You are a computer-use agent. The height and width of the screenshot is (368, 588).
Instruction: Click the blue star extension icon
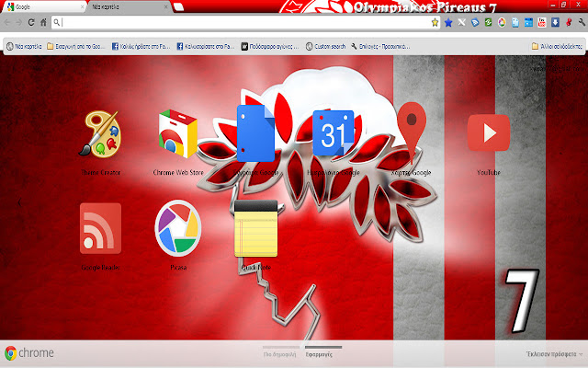click(x=448, y=22)
